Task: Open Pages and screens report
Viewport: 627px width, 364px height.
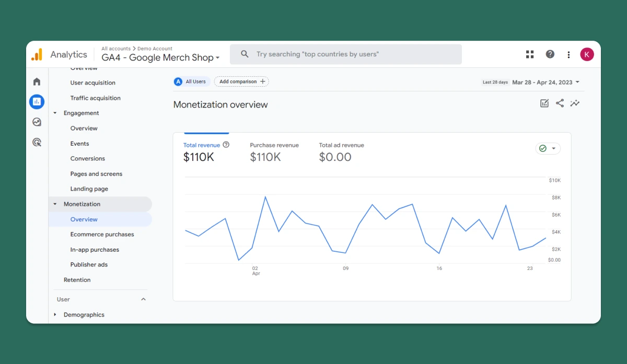Action: [97, 174]
